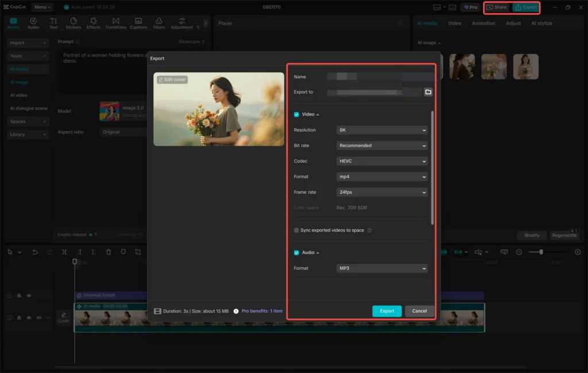The width and height of the screenshot is (588, 373).
Task: Click the Edit cover button on preview
Action: (172, 79)
